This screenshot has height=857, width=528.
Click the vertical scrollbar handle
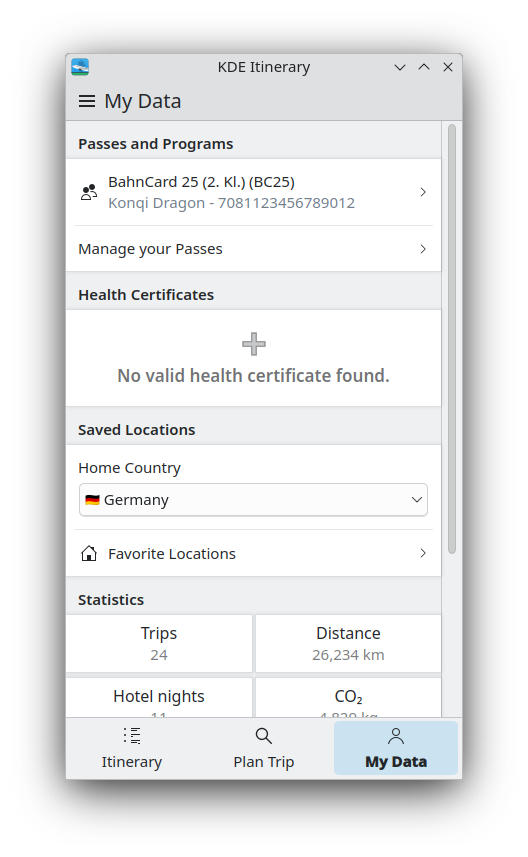(451, 339)
